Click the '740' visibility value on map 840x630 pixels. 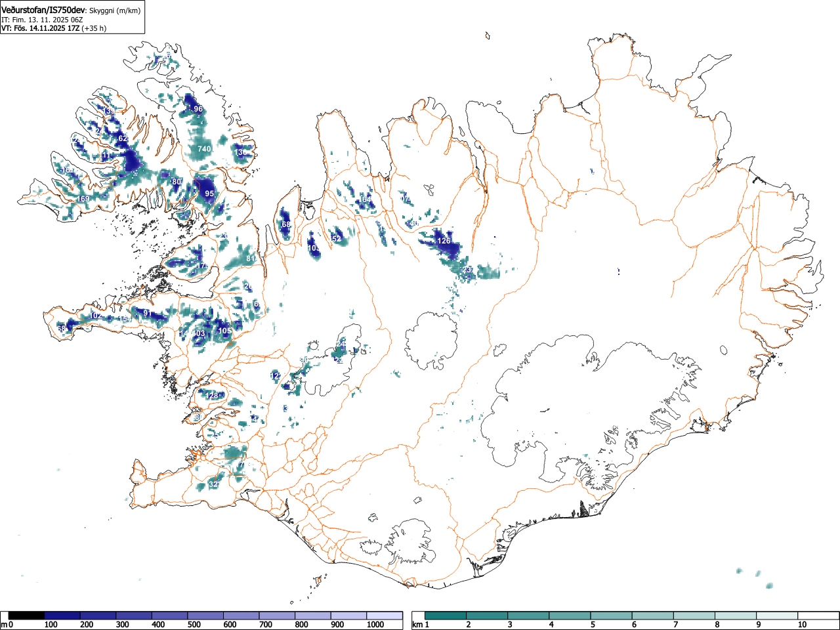(204, 149)
